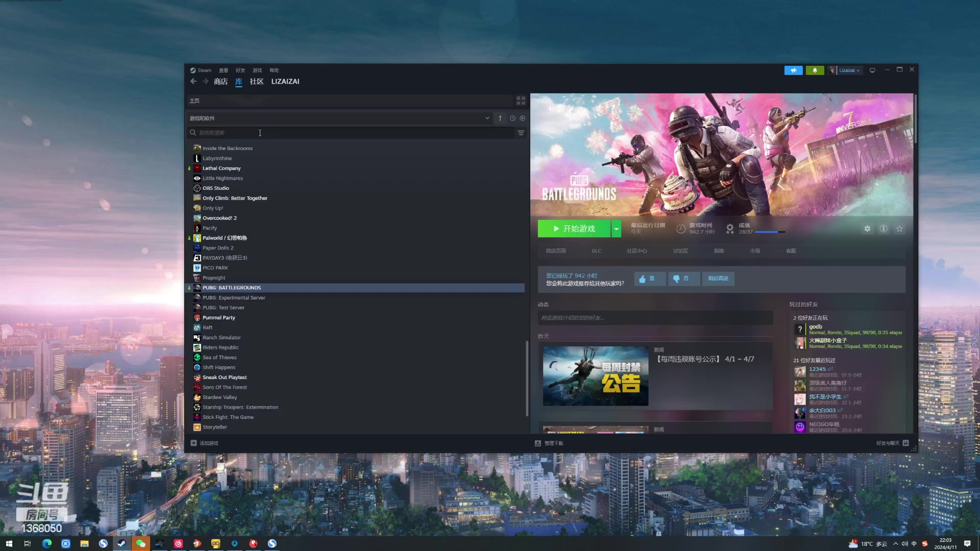
Task: Open PUBG 讨论区 discussions link
Action: [680, 251]
